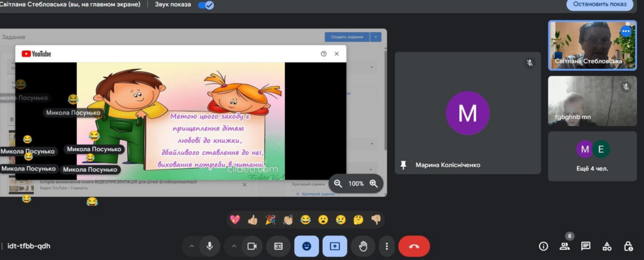Toggle the 'Звук показа' switch
The width and height of the screenshot is (644, 260).
(206, 5)
